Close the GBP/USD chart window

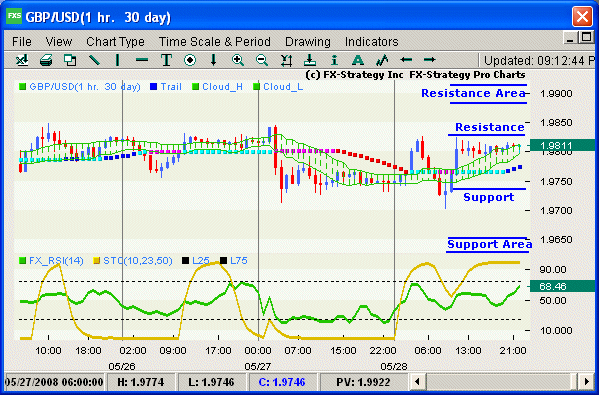(582, 17)
